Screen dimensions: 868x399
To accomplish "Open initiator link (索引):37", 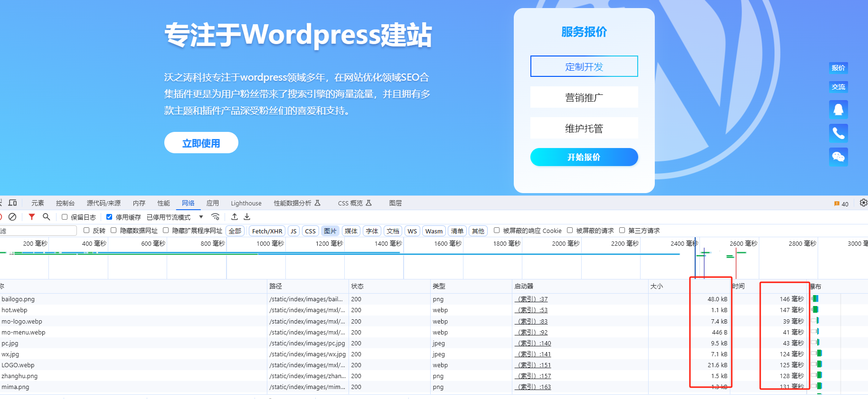I will [x=532, y=299].
